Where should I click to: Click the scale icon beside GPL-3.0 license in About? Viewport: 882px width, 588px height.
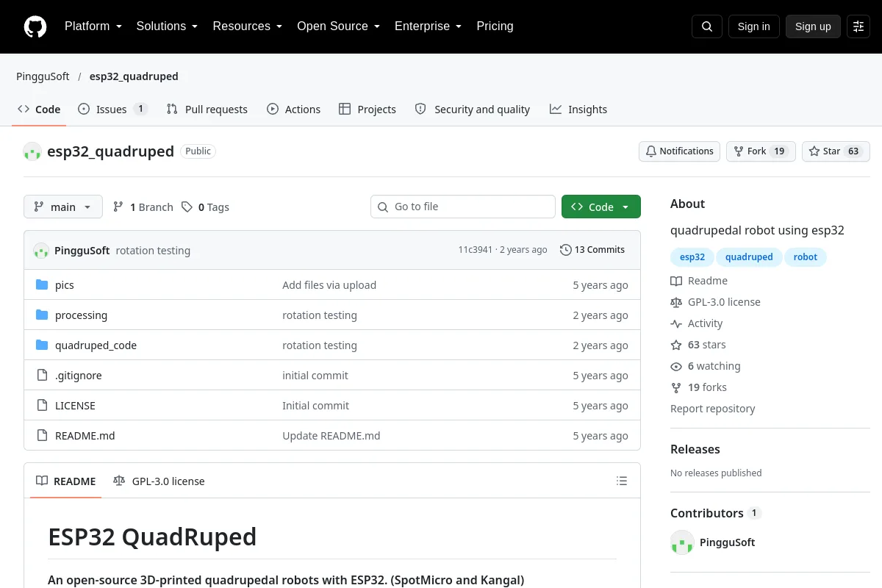(x=676, y=302)
